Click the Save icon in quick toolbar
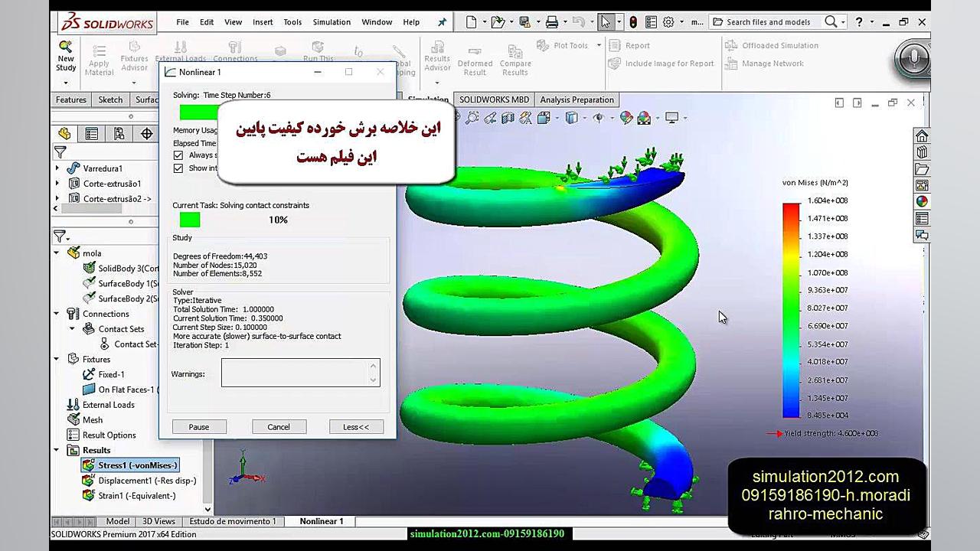Viewport: 980px width, 551px height. 524,22
